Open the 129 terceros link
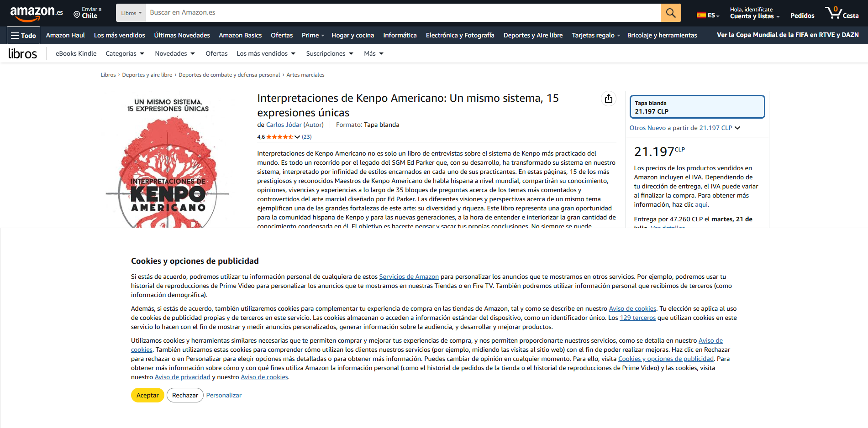Image resolution: width=868 pixels, height=428 pixels. click(637, 318)
